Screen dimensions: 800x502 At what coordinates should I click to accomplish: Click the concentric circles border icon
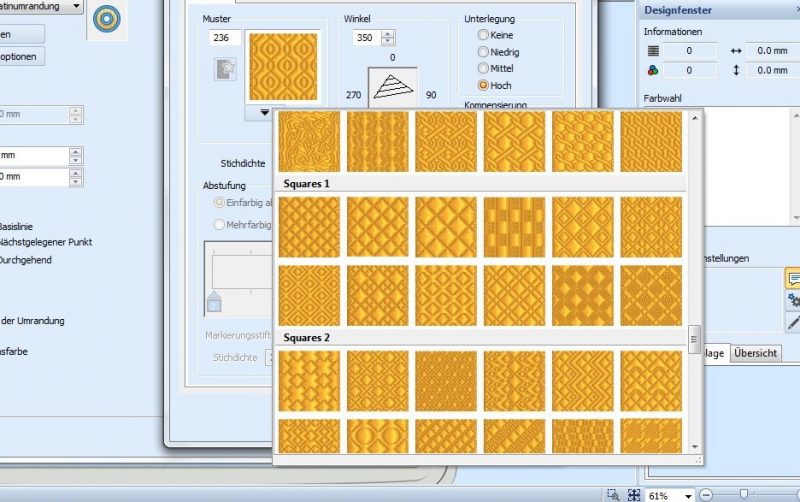click(x=107, y=19)
